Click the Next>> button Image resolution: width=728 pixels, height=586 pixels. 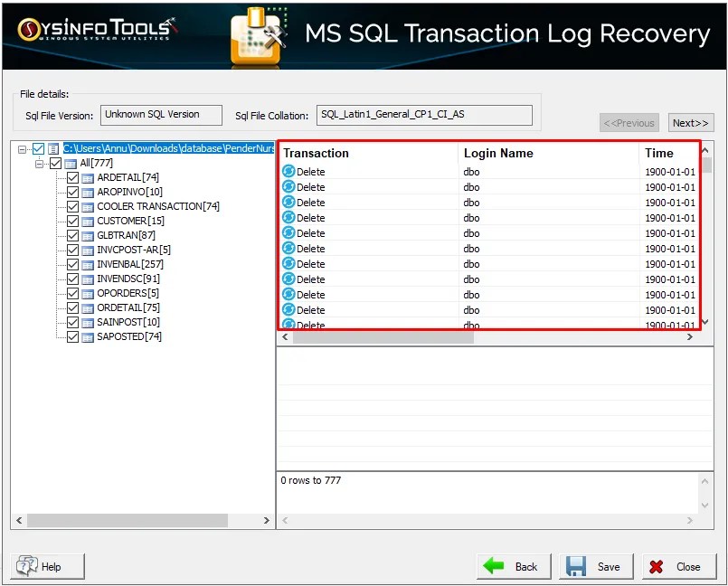(x=690, y=122)
